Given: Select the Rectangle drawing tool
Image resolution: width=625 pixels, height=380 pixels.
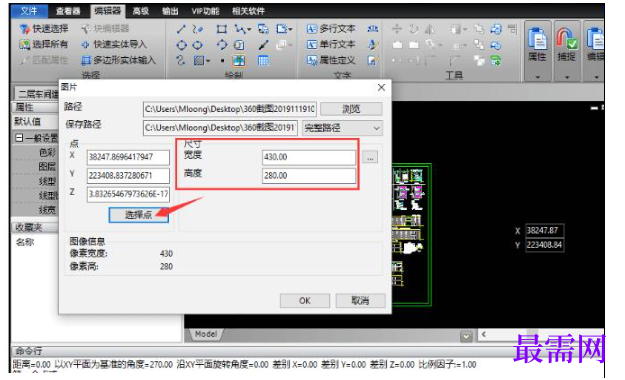Looking at the screenshot, I should tap(222, 29).
